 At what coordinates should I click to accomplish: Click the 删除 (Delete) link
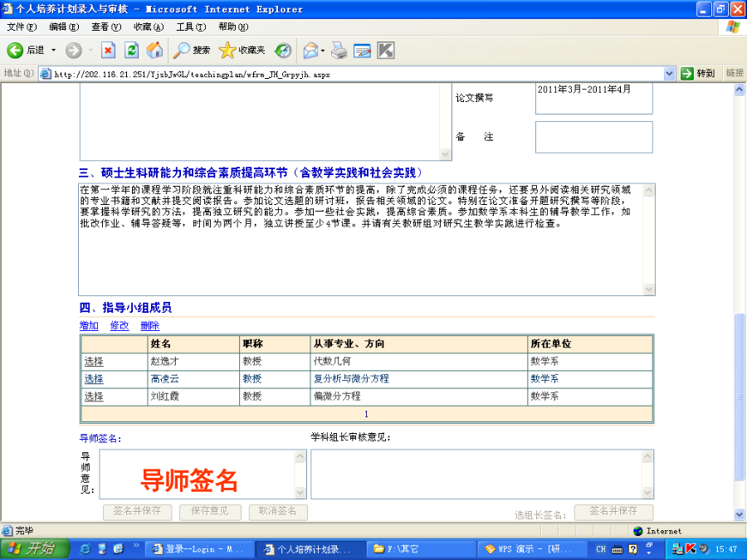(x=149, y=326)
